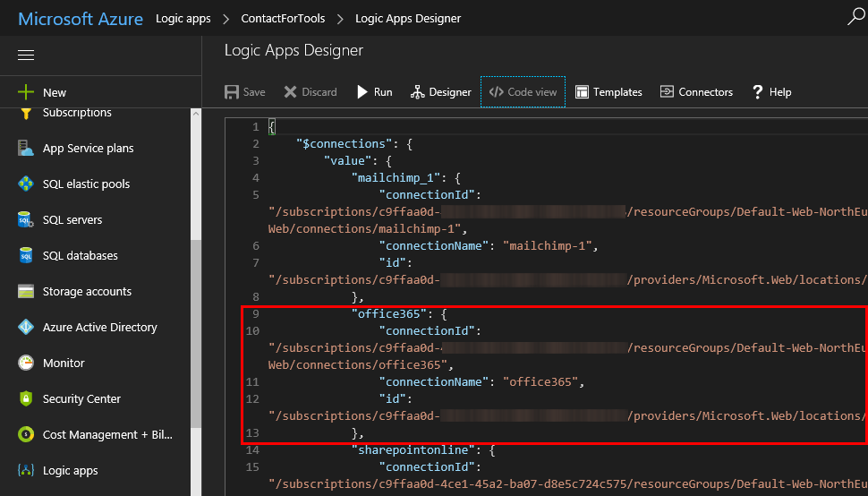868x496 pixels.
Task: Click the Run play icon
Action: point(362,92)
